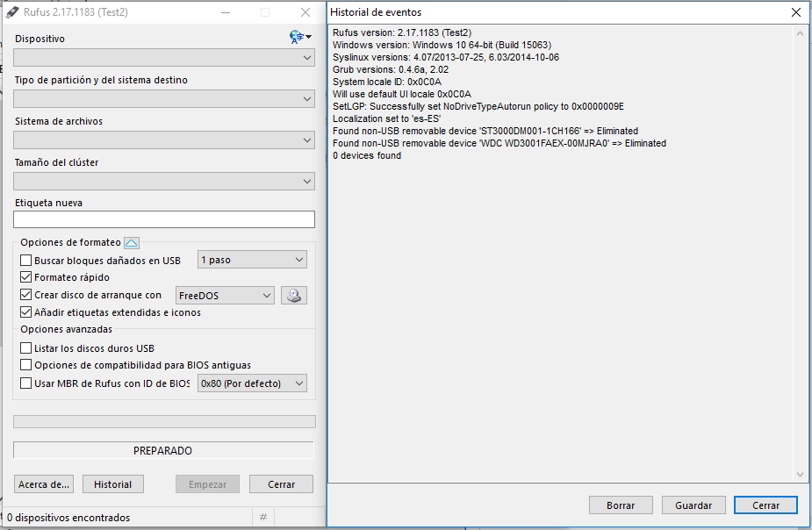Open Tipo de partición y del sistema destino dropdown
Image resolution: width=812 pixels, height=530 pixels.
tap(163, 99)
